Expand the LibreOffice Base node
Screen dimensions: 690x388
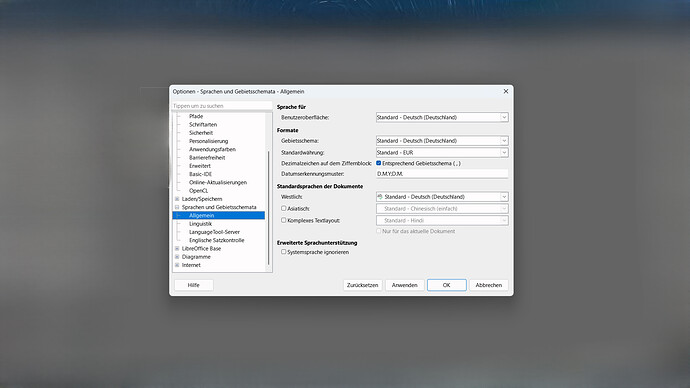point(177,249)
